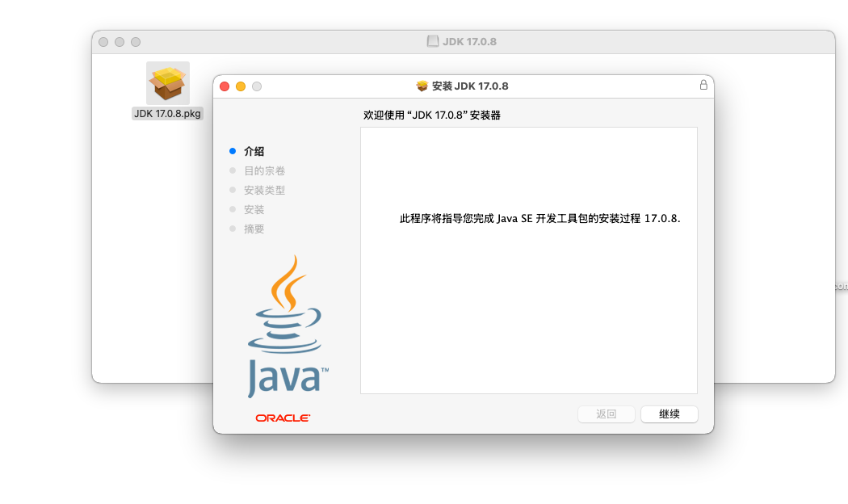Click the lock icon in installer title bar

(x=703, y=85)
